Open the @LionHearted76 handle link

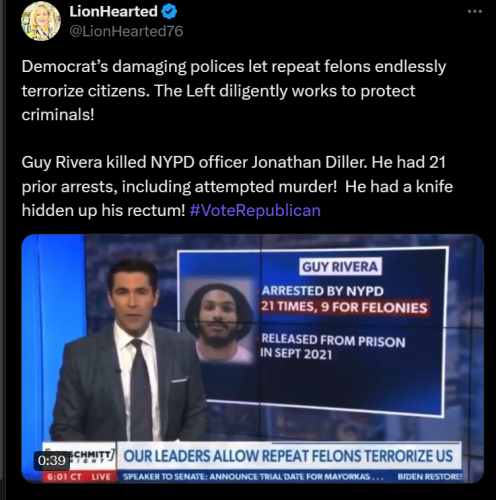coord(126,31)
